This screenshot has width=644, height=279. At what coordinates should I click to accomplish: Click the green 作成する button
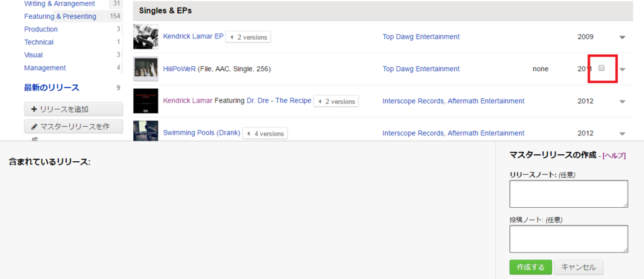click(531, 267)
